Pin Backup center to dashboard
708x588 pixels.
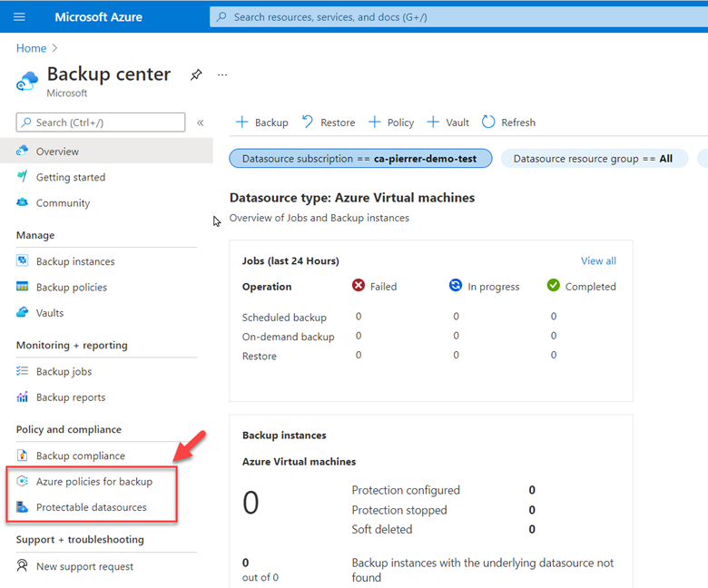196,74
